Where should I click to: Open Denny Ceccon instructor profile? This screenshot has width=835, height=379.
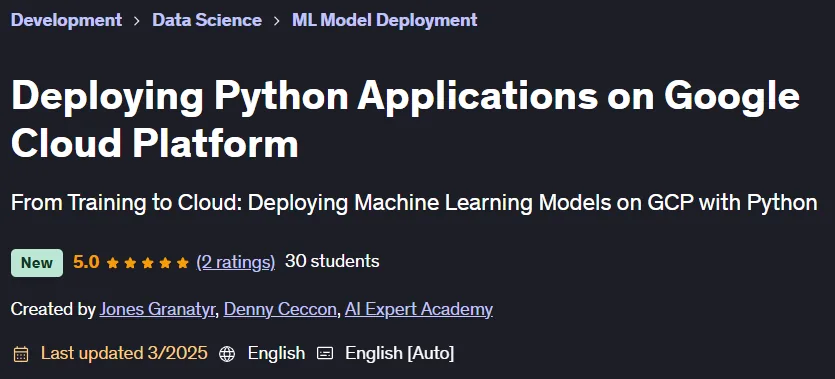click(x=280, y=309)
